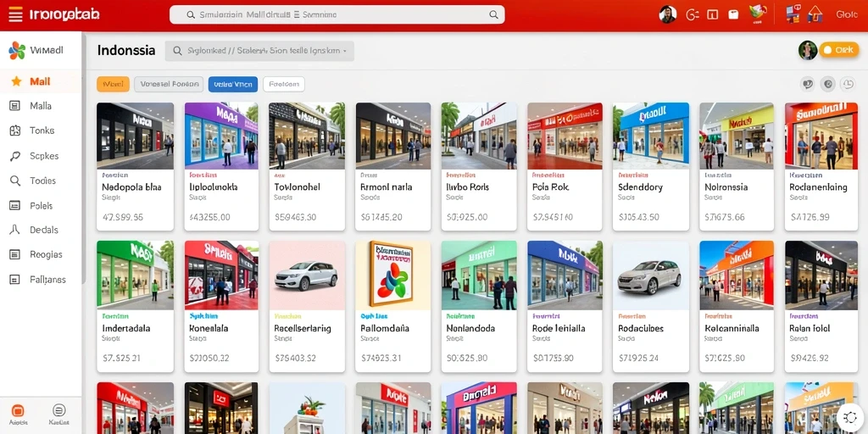The width and height of the screenshot is (868, 434).
Task: Click the Scpkes key icon in the sidebar
Action: 15,156
